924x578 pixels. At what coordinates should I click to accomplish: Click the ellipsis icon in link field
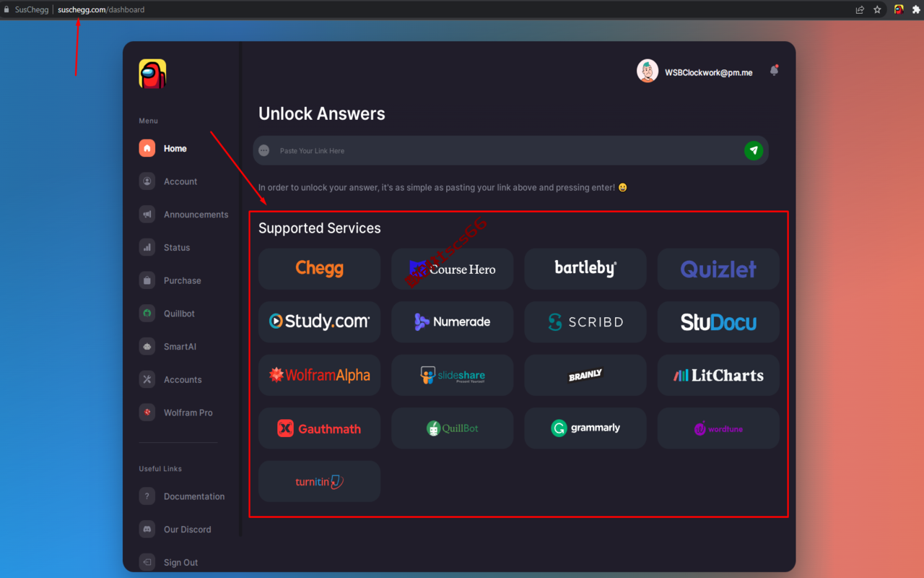pyautogui.click(x=264, y=150)
